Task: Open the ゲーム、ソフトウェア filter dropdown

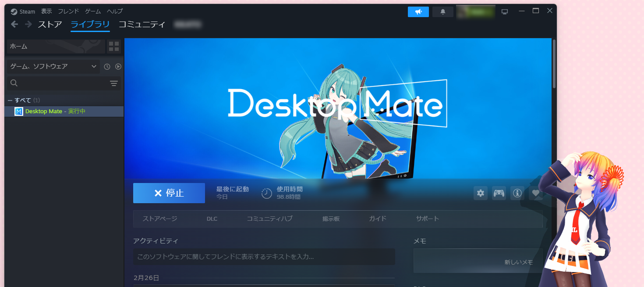Action: click(53, 66)
